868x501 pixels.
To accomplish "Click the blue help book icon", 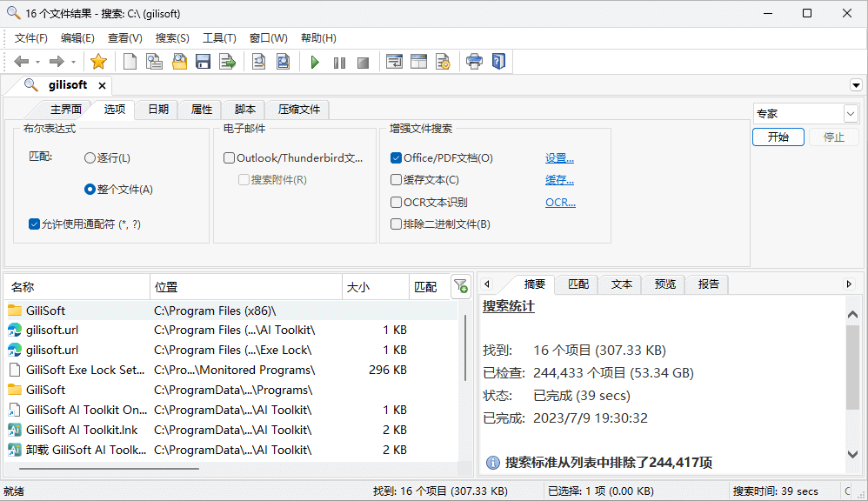I will tap(498, 62).
